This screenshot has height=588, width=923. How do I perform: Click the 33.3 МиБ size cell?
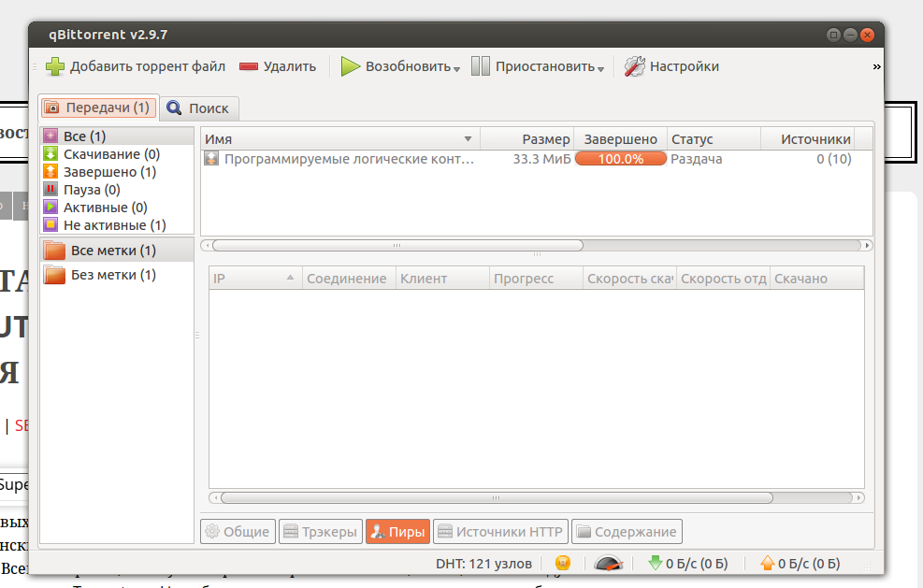(x=541, y=159)
